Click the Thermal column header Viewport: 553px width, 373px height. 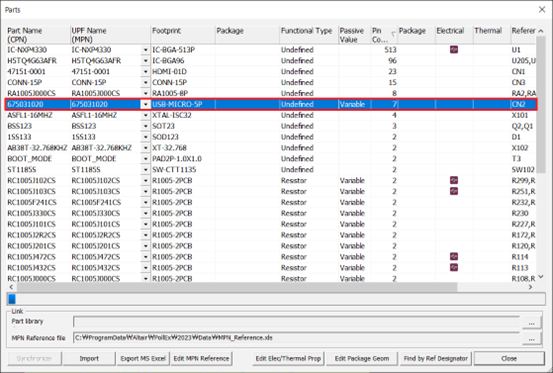pyautogui.click(x=492, y=35)
